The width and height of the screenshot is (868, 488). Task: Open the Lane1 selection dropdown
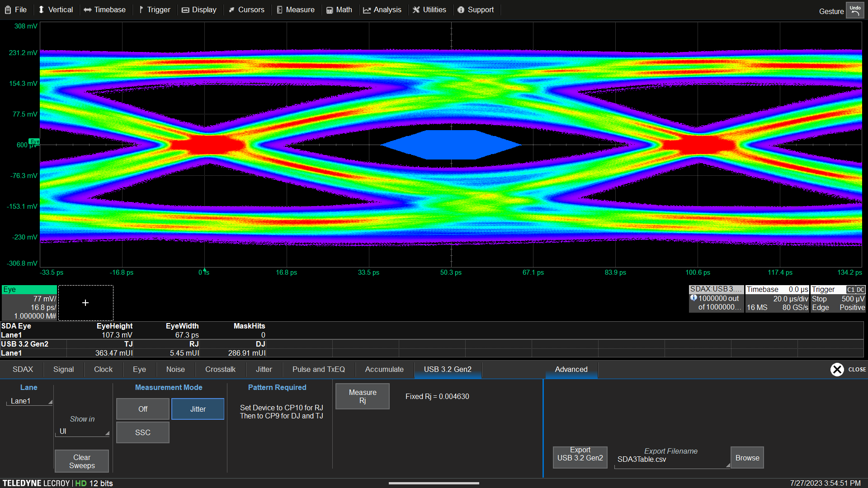29,401
